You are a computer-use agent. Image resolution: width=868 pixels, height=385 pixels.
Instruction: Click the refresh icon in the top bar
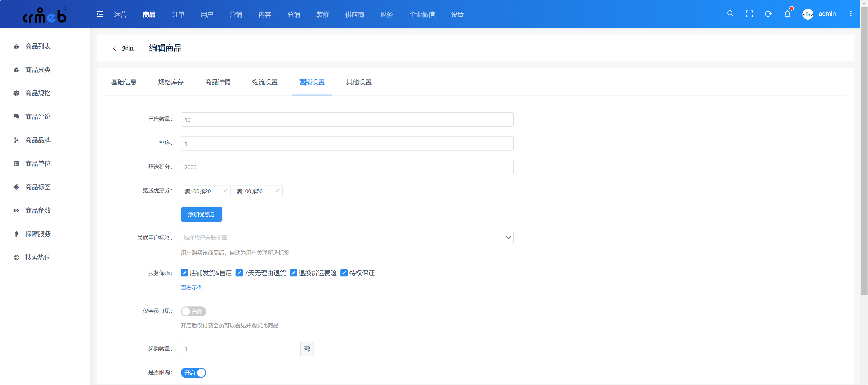pyautogui.click(x=768, y=14)
